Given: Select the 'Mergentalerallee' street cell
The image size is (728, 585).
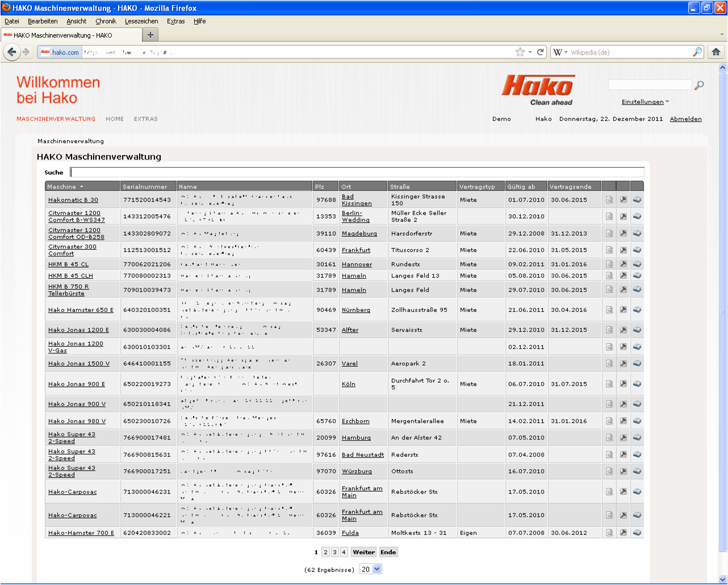Looking at the screenshot, I should point(422,421).
